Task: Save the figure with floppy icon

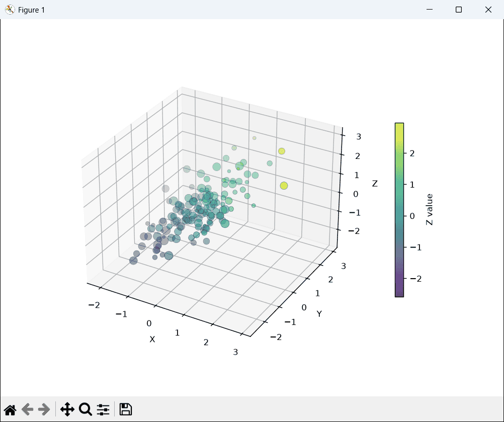Action: point(126,409)
